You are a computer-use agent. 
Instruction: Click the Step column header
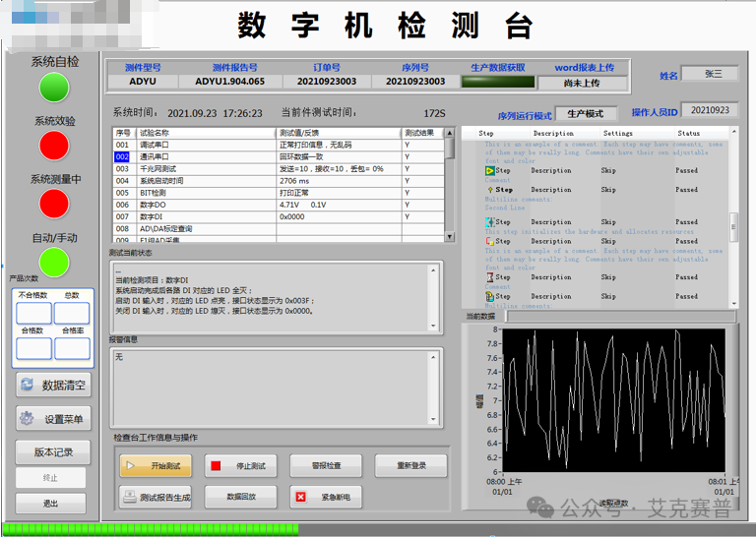click(x=485, y=134)
